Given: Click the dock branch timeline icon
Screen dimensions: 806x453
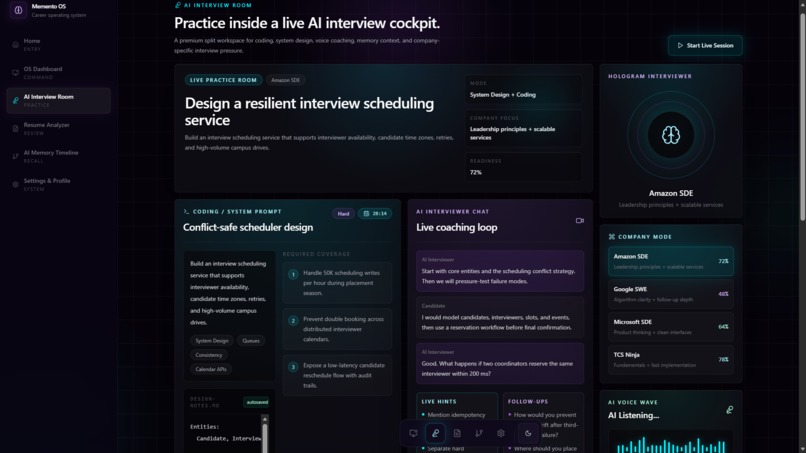Looking at the screenshot, I should coord(479,433).
